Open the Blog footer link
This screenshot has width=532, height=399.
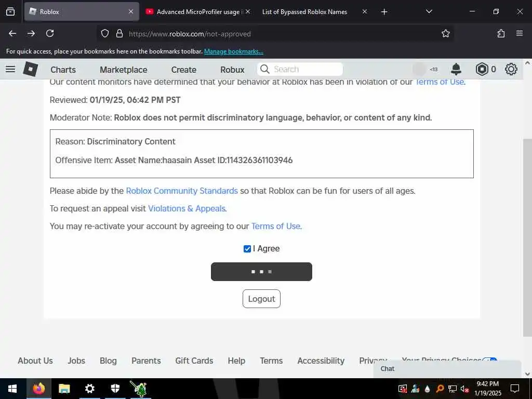point(108,361)
